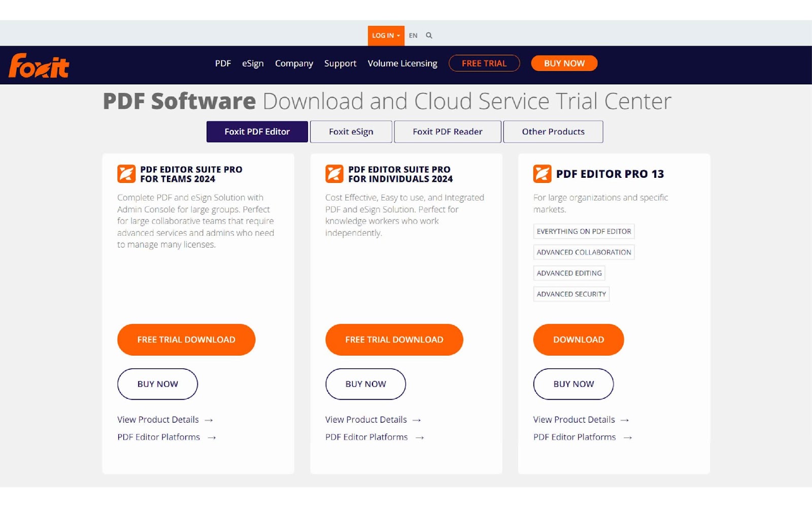Start Free Trial Download for Individuals 2024
Image resolution: width=812 pixels, height=508 pixels.
tap(394, 340)
